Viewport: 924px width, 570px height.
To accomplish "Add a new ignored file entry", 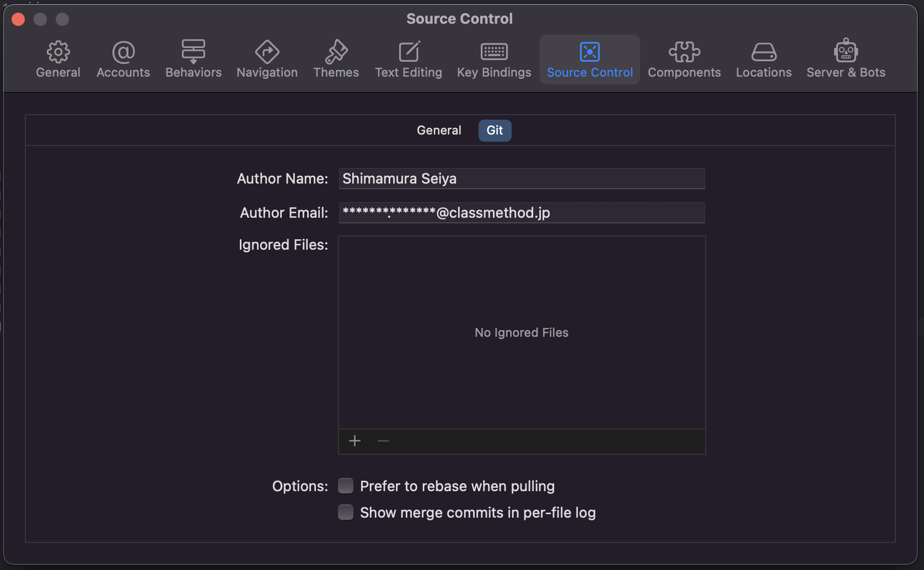I will (354, 441).
